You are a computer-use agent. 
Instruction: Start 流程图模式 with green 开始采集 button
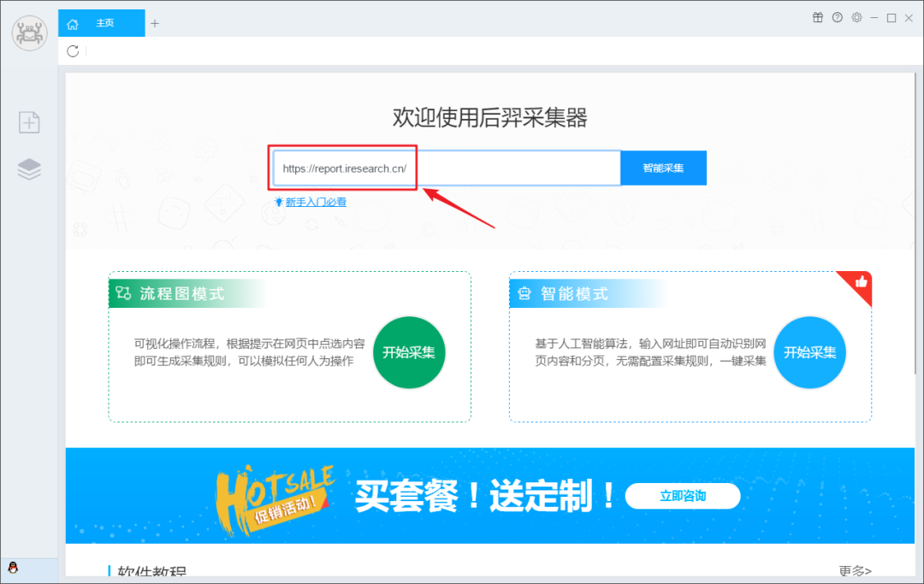pyautogui.click(x=409, y=352)
